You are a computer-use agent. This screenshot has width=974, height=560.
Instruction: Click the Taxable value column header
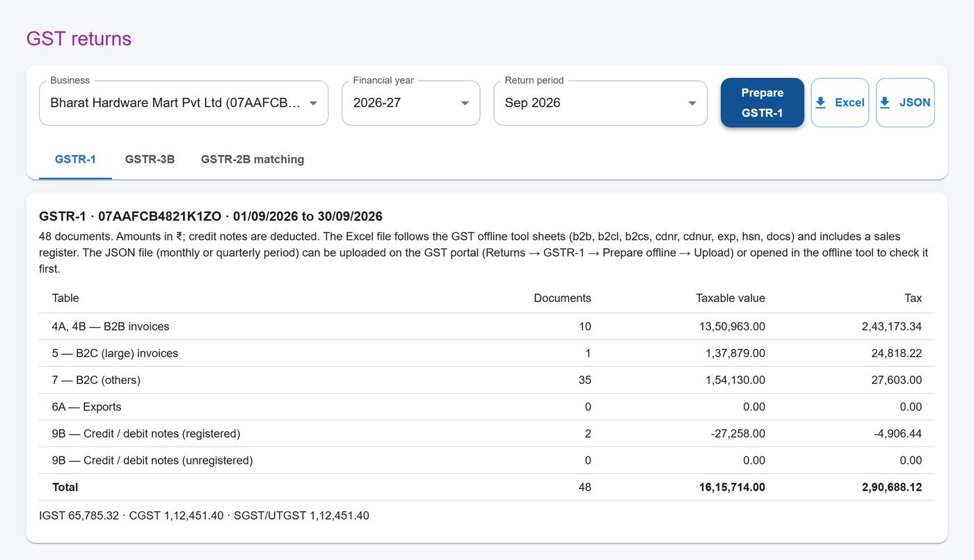[730, 298]
